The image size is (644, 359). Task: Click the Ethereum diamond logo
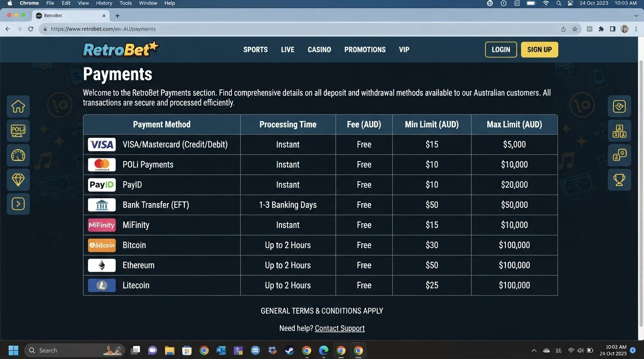[x=102, y=265]
